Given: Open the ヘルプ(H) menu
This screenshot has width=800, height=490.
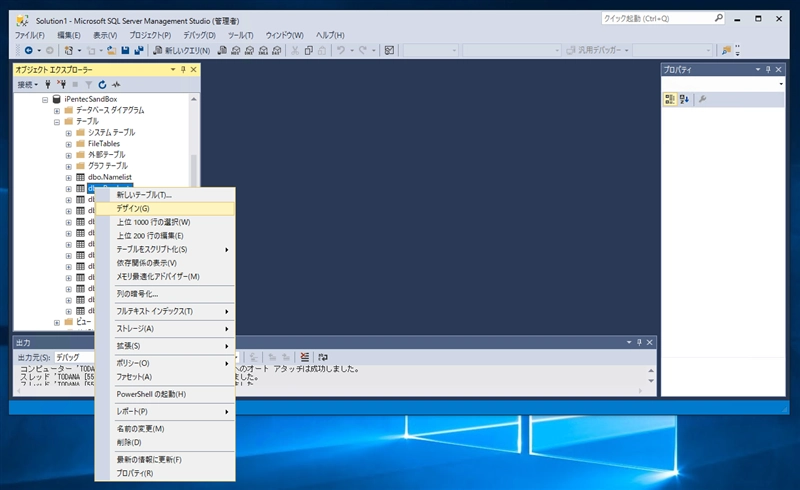Looking at the screenshot, I should coord(330,35).
